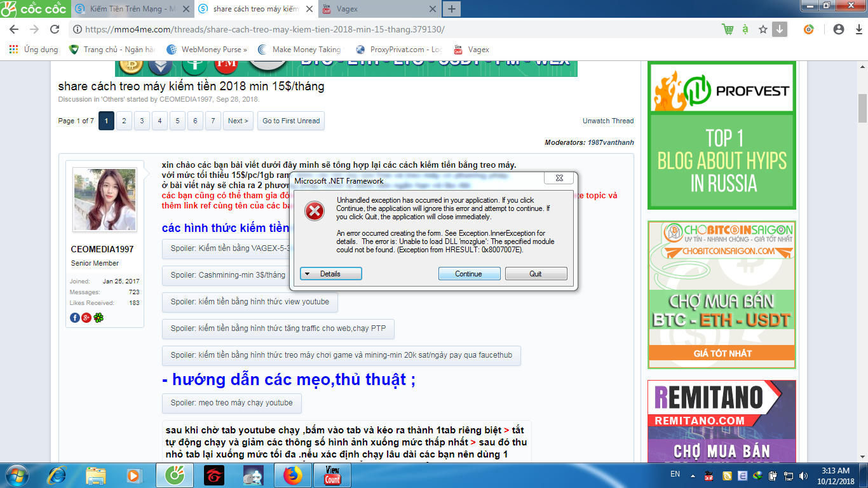The height and width of the screenshot is (488, 868).
Task: Go to page 5 of the thread
Action: click(177, 121)
